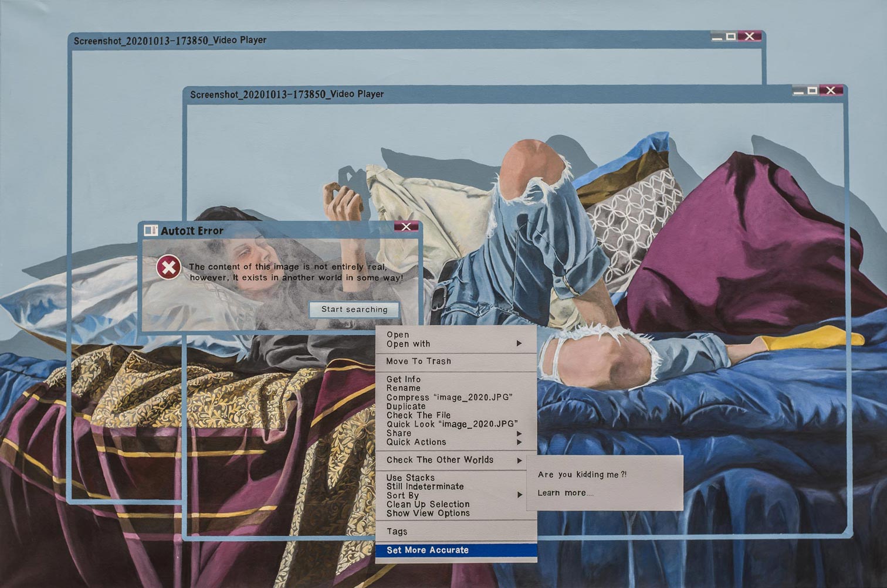Click the Start searching button
The width and height of the screenshot is (887, 588).
point(354,310)
